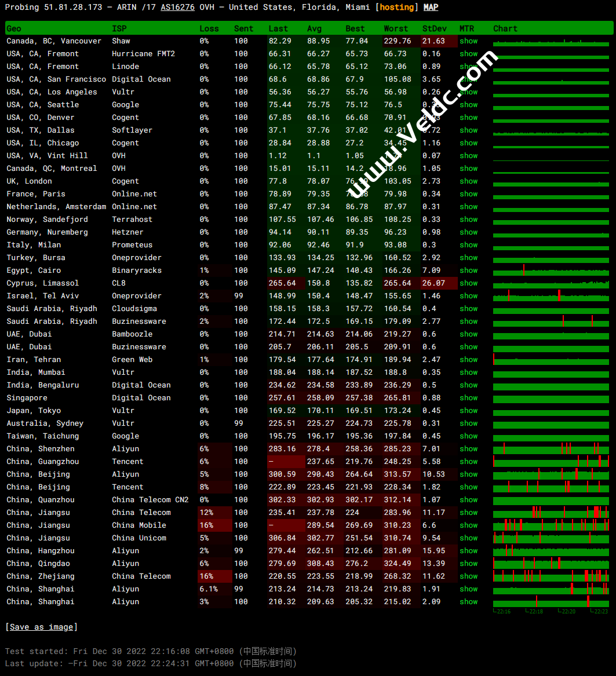Viewport: 616px width, 676px height.
Task: Show MTR for Zhejiang China Telecom row
Action: click(x=468, y=576)
